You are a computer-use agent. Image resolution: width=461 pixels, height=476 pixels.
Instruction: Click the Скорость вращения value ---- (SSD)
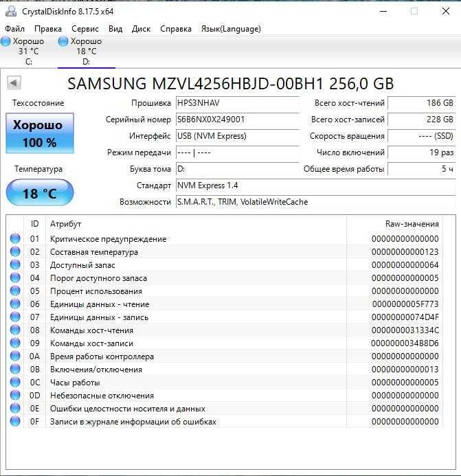[x=422, y=136]
